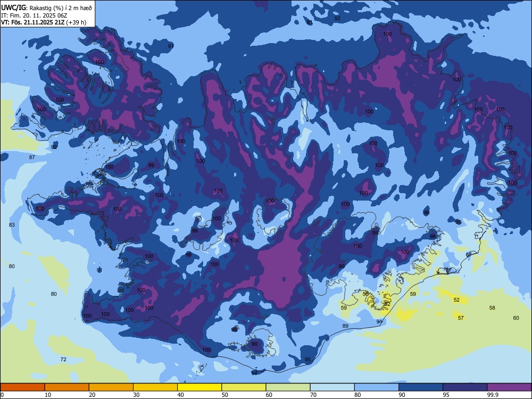Click the '90' legend tick label
This screenshot has width=532, height=399.
(x=402, y=395)
